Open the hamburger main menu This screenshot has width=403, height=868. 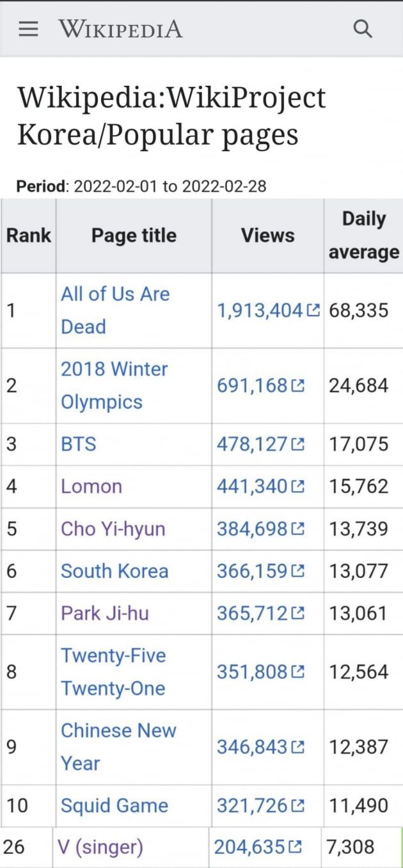point(28,29)
